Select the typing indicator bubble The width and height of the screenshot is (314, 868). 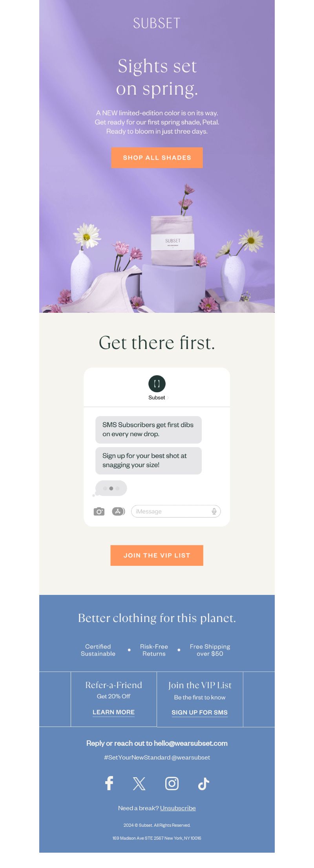point(111,488)
